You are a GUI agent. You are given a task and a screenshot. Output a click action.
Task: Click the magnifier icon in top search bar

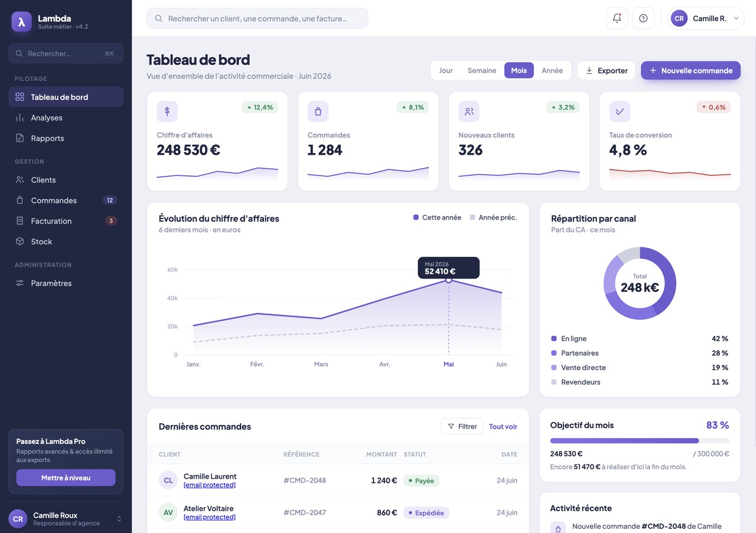[x=158, y=18]
